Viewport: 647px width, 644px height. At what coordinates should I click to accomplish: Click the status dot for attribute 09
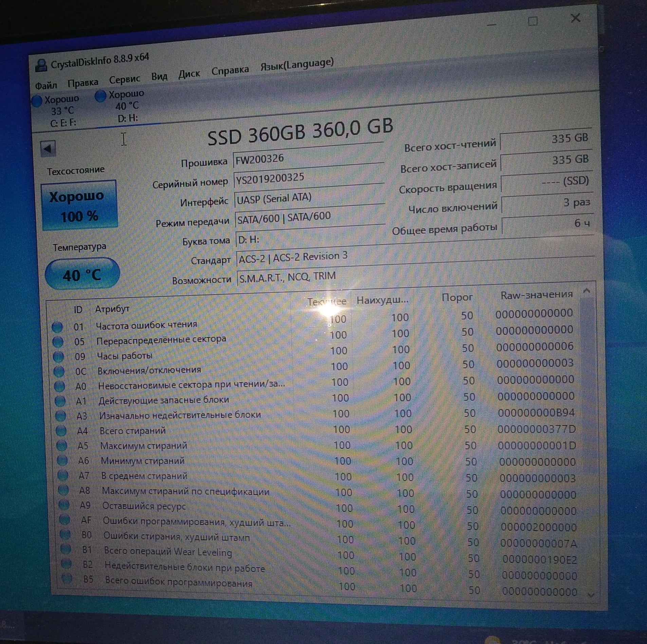click(59, 357)
